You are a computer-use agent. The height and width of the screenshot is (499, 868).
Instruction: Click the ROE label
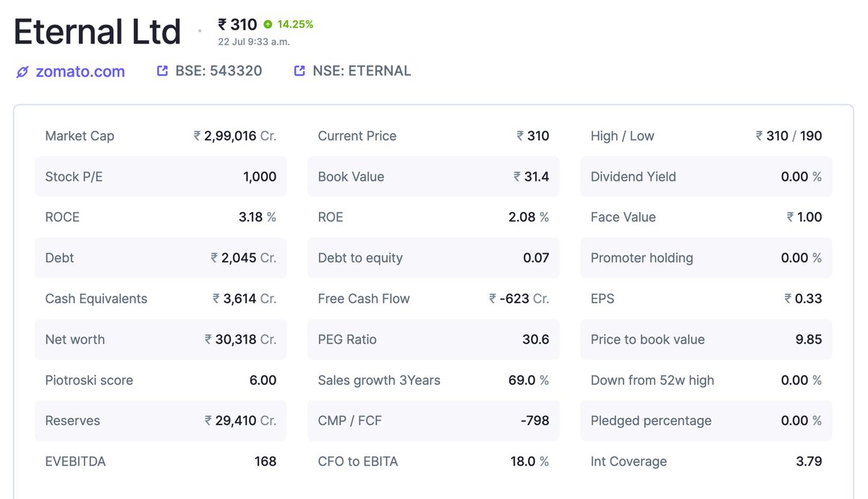pos(331,217)
